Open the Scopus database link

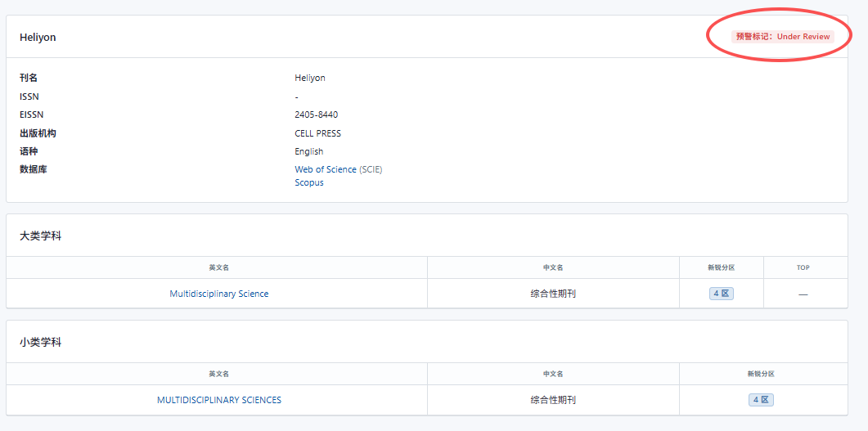pos(308,182)
